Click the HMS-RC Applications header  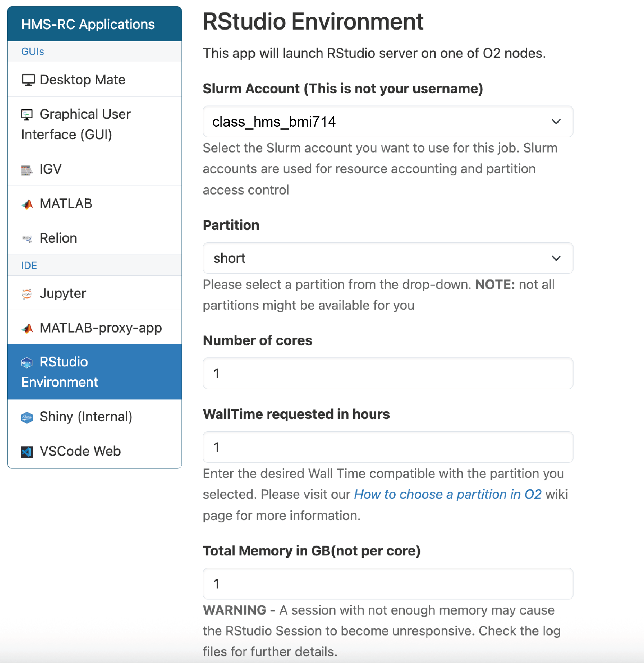(88, 24)
